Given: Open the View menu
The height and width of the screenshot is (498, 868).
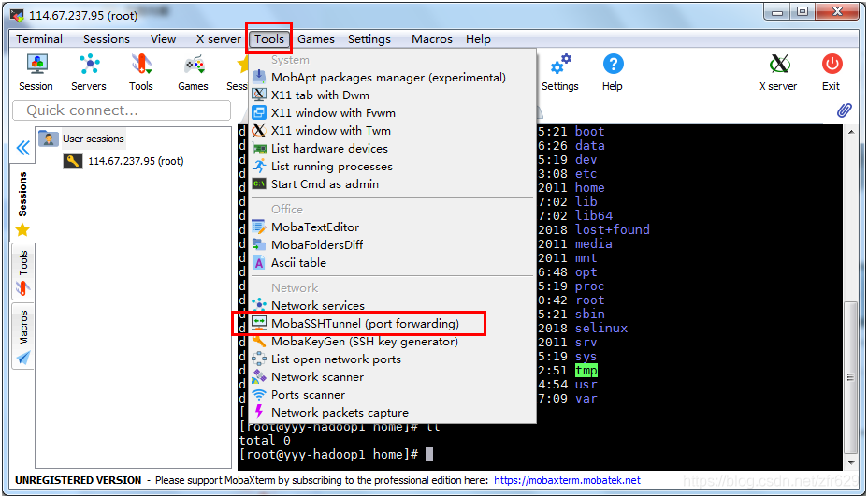Looking at the screenshot, I should (164, 39).
